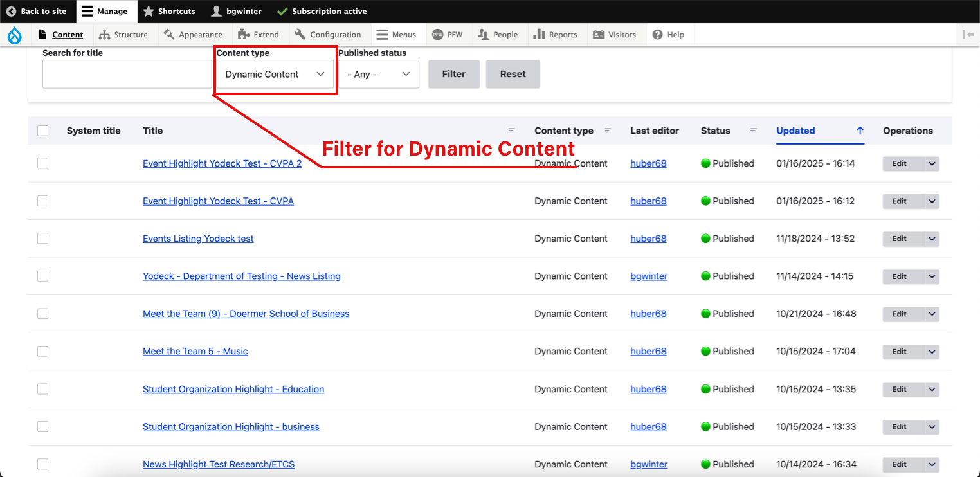Click the Reset button
Screen dimensions: 980x477
[513, 74]
